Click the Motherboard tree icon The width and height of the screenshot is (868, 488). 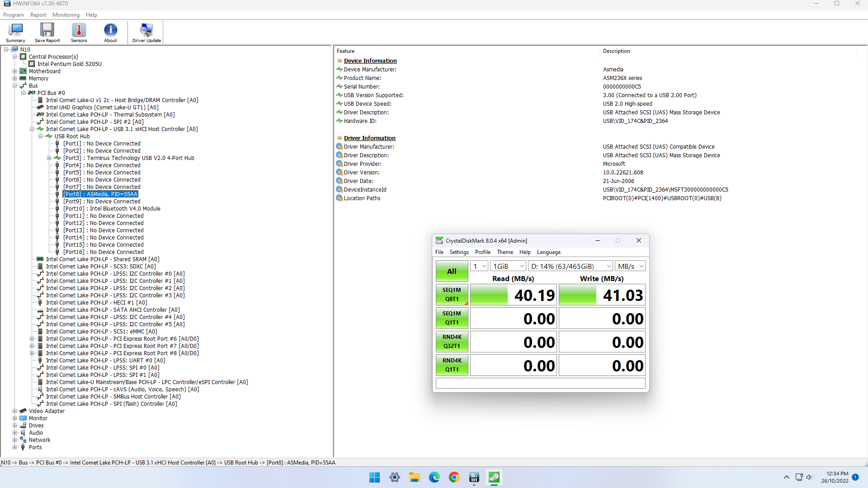click(23, 71)
